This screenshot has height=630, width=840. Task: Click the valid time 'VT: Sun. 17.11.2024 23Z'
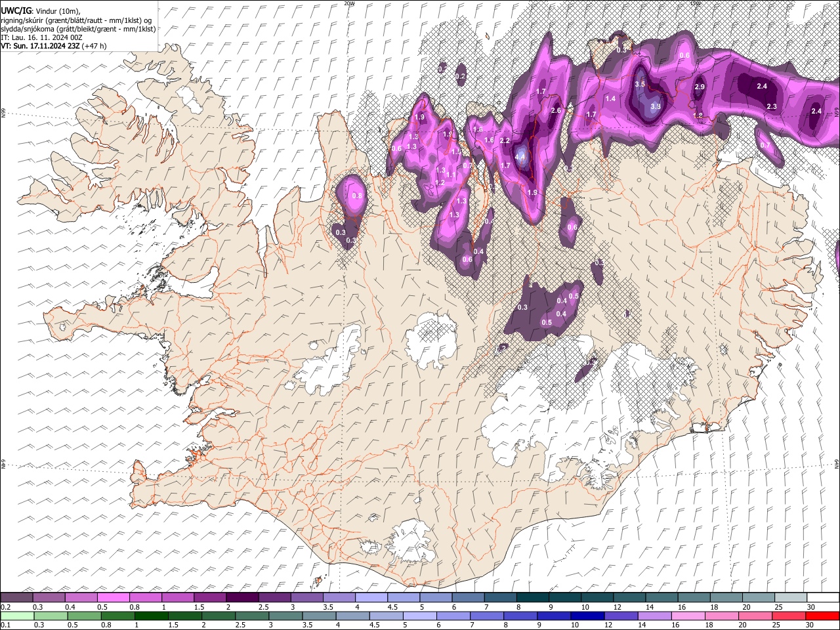click(41, 46)
